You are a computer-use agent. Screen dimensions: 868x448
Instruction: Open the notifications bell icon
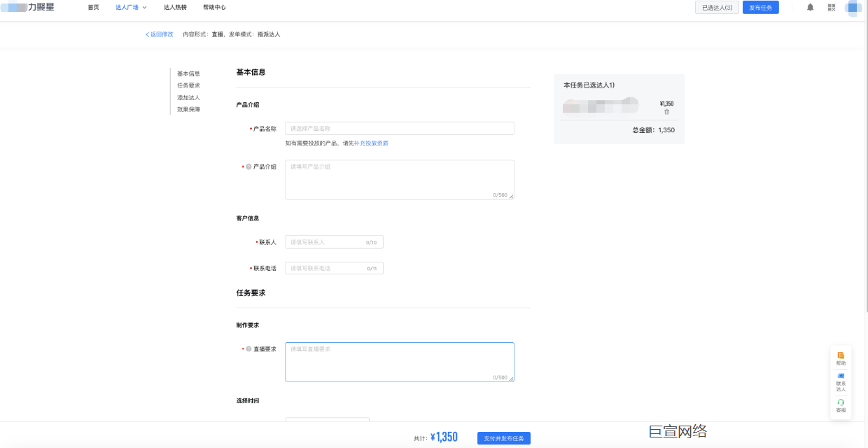coord(811,7)
